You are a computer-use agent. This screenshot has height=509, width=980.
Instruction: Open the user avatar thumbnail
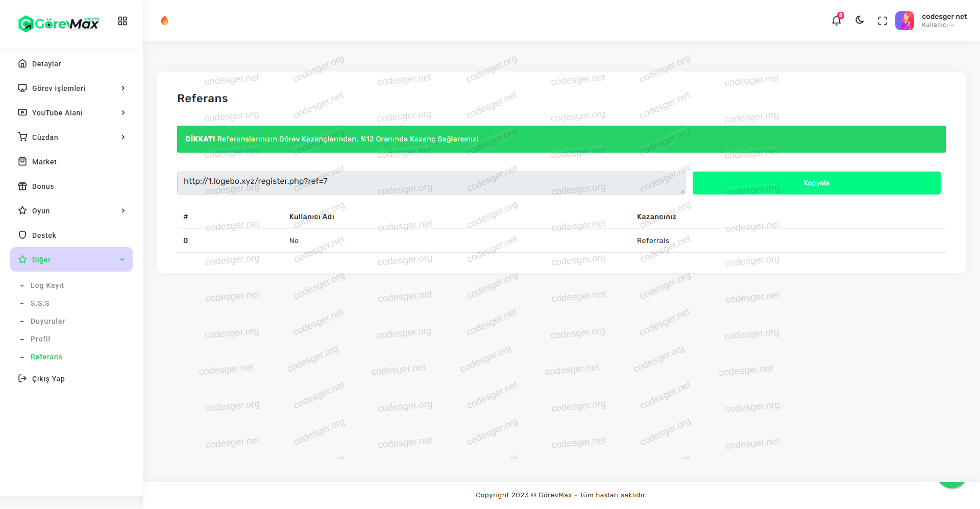(904, 21)
